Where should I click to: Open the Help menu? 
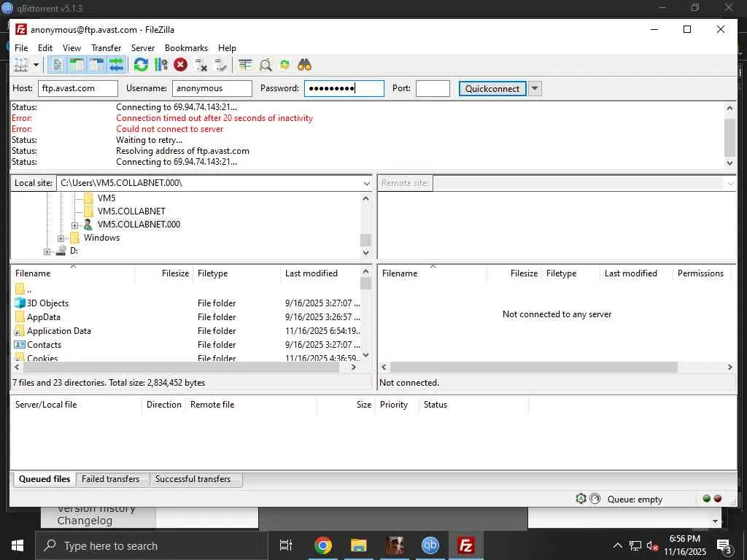tap(228, 48)
